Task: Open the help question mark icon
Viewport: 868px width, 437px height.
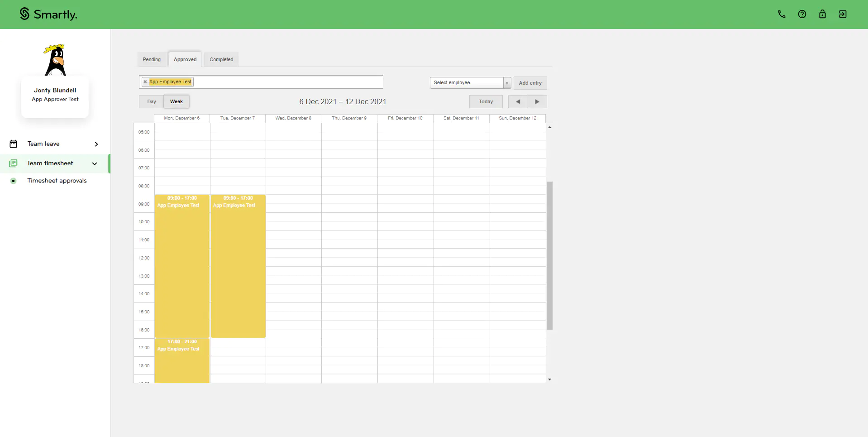Action: point(801,14)
